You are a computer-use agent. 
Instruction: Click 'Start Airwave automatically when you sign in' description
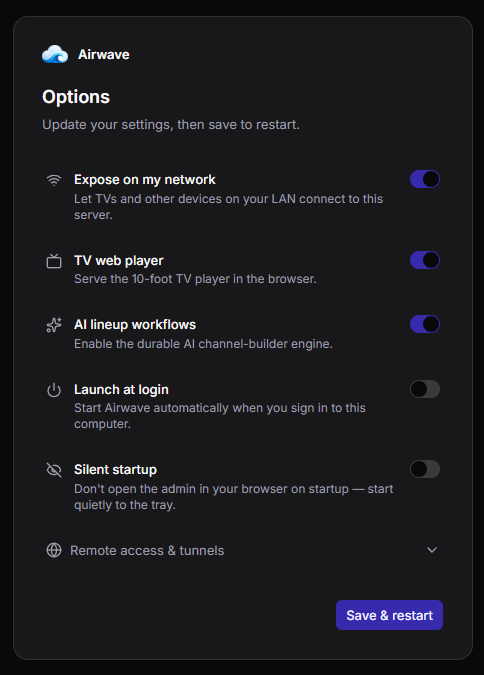pos(220,416)
